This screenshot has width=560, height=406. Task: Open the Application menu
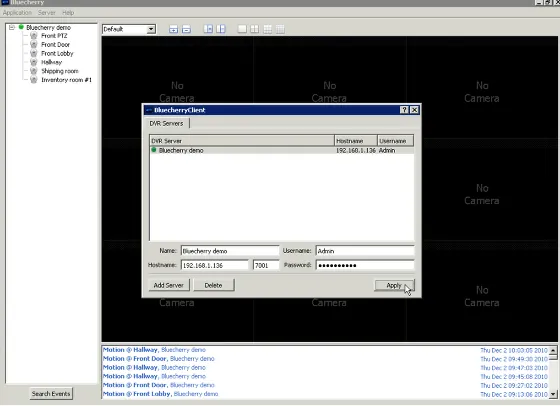click(17, 12)
